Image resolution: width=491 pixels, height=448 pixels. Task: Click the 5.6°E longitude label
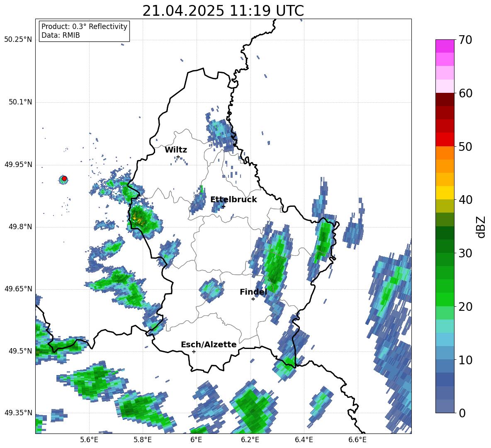point(89,440)
